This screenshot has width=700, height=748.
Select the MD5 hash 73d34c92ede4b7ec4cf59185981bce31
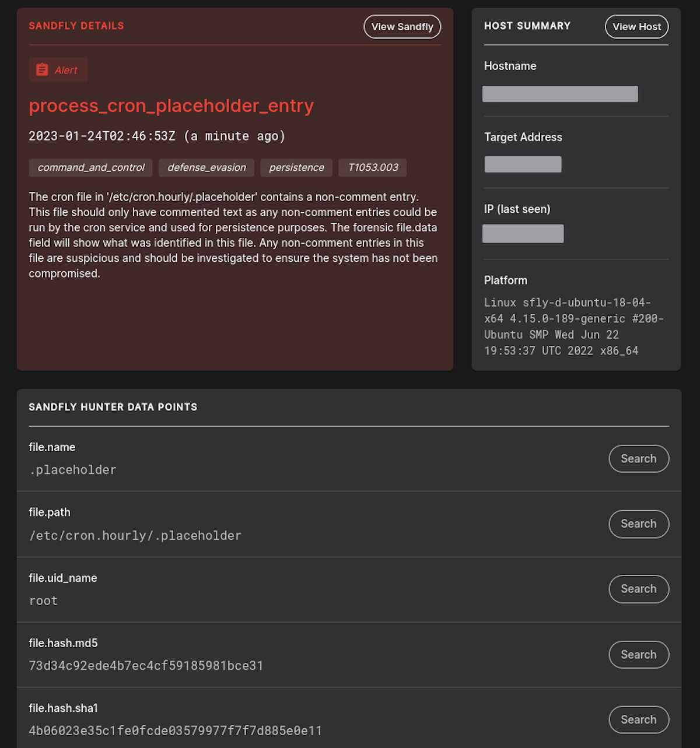146,665
